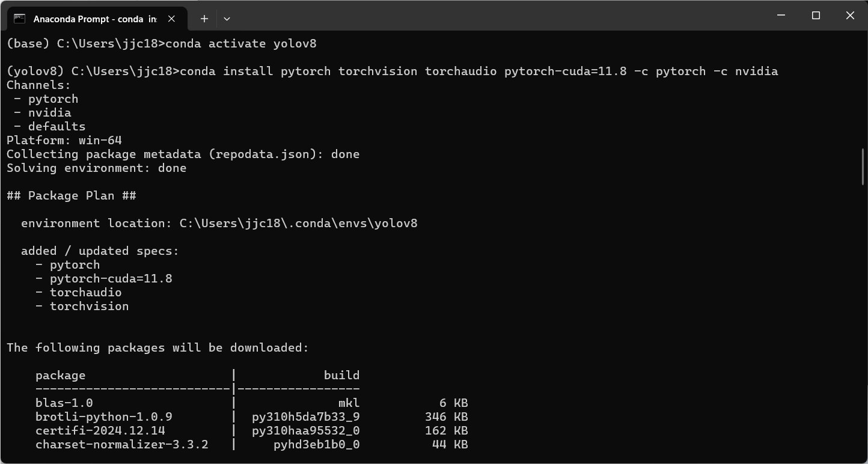Click the 'conda activate yolov8' command text

(x=240, y=43)
